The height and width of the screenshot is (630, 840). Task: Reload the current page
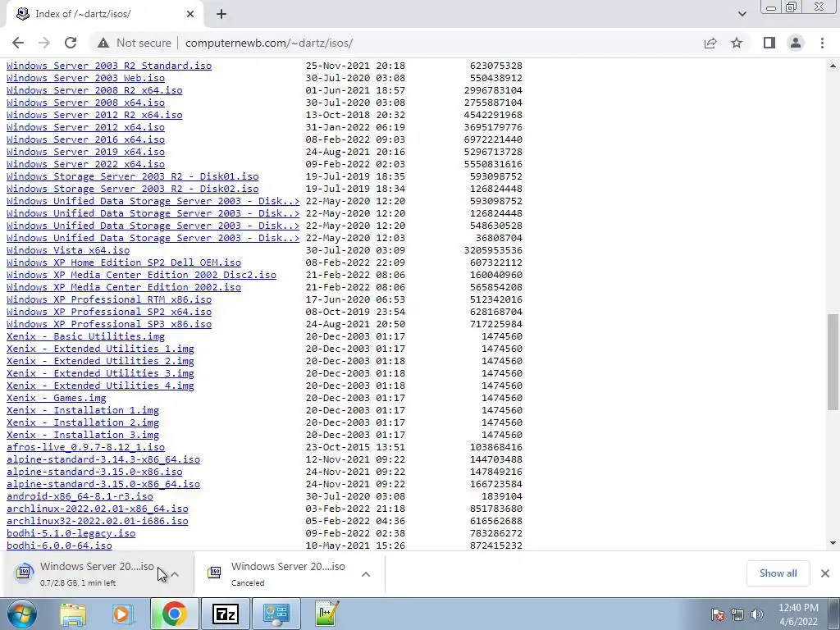tap(71, 43)
